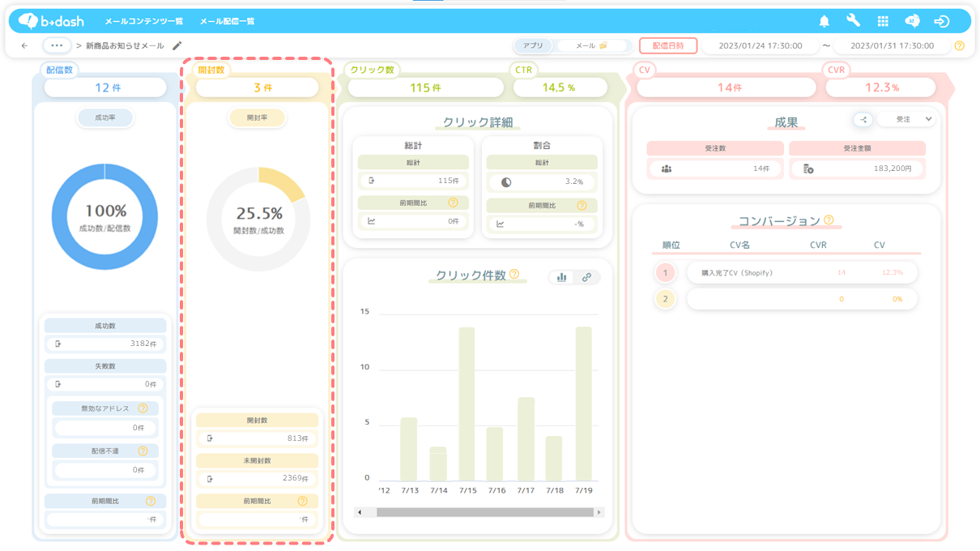
Task: Open メール配信一覧 menu
Action: (228, 21)
